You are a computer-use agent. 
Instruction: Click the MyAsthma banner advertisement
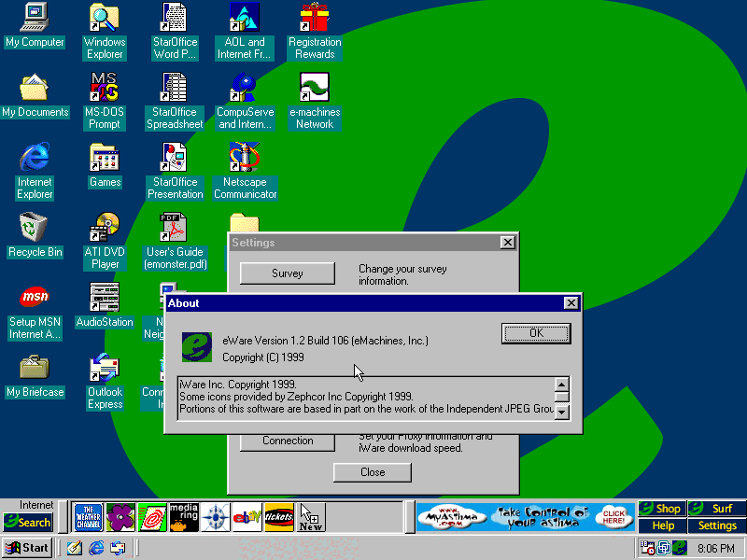[x=524, y=516]
